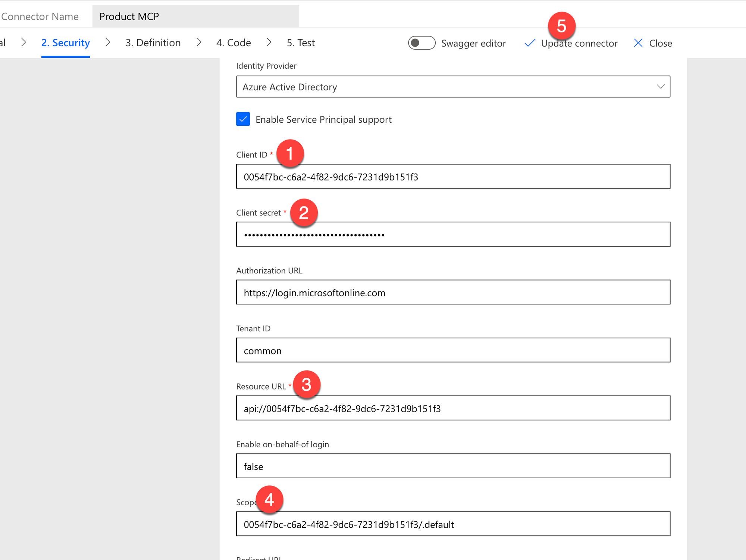The width and height of the screenshot is (746, 560).
Task: Click chevron arrow after Security step
Action: point(108,43)
